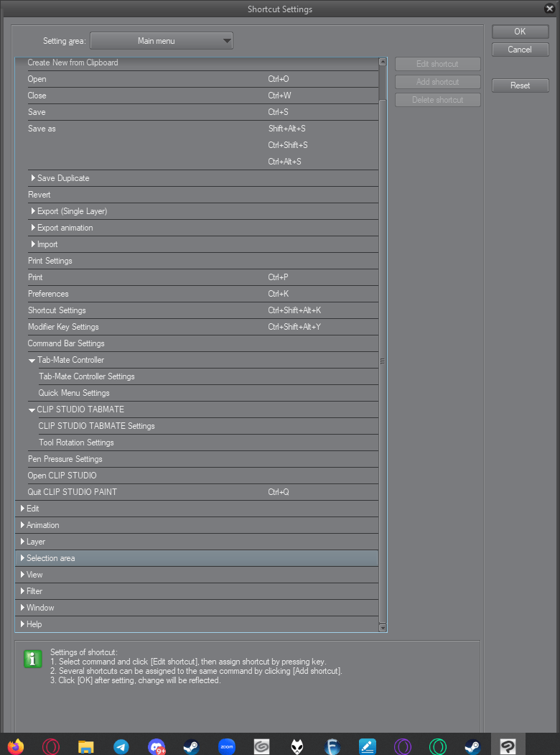Select the Ctrl+Shift+S shortcut entry
This screenshot has width=560, height=755.
pyautogui.click(x=288, y=145)
